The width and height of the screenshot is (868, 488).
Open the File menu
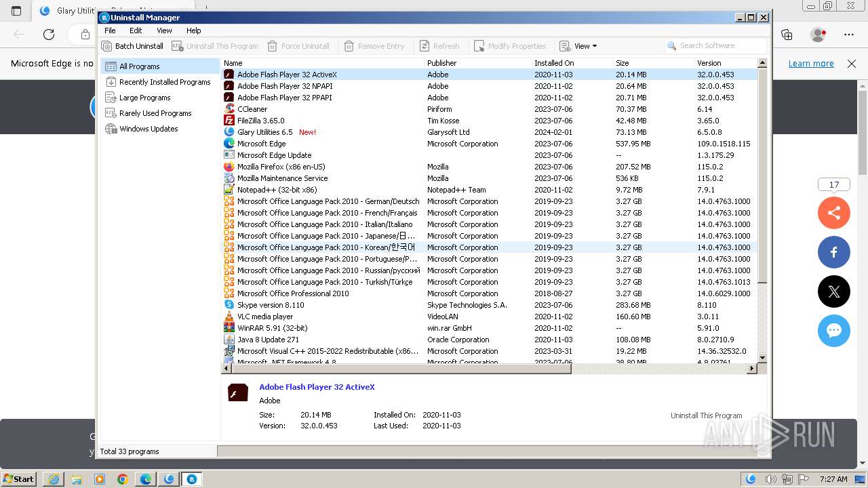click(x=110, y=30)
